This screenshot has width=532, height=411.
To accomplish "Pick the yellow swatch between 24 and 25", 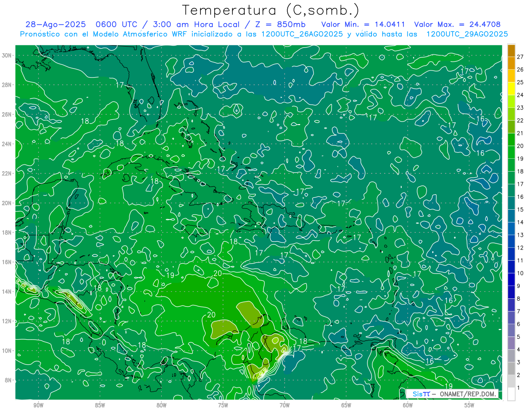I will click(x=511, y=89).
